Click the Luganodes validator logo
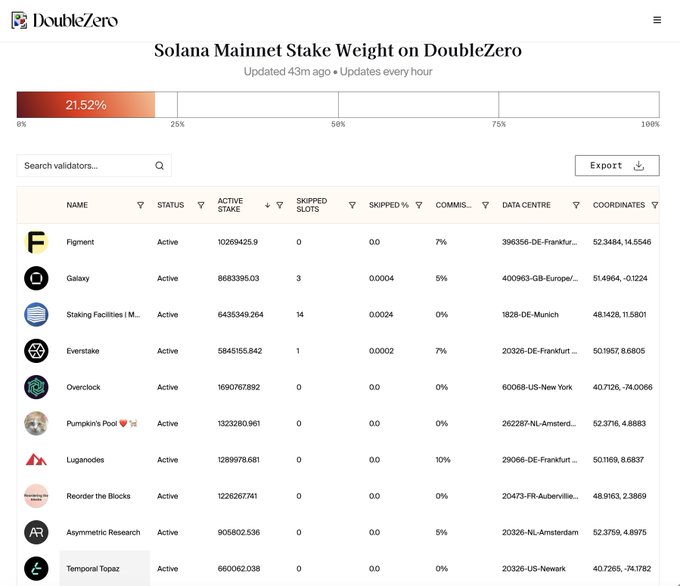Screen dimensions: 680x586 [36, 460]
